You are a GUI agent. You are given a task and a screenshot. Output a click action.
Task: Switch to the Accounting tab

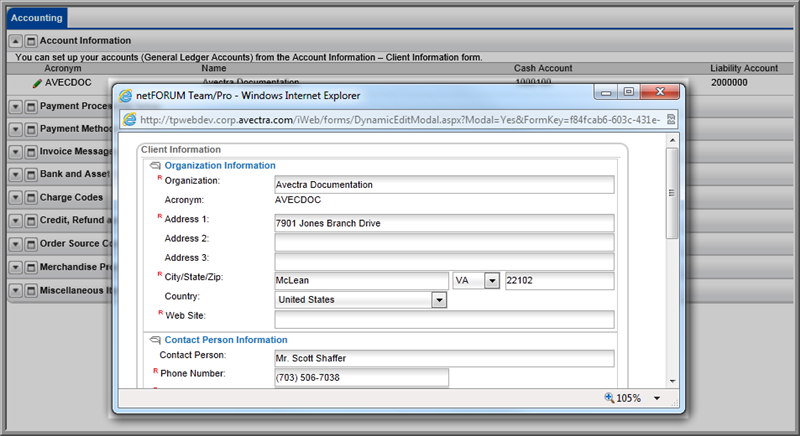click(x=37, y=18)
